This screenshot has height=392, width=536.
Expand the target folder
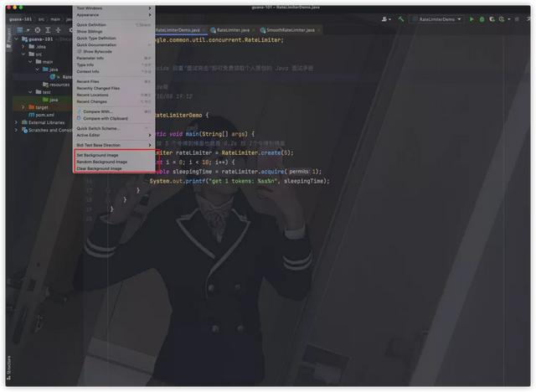pyautogui.click(x=23, y=107)
